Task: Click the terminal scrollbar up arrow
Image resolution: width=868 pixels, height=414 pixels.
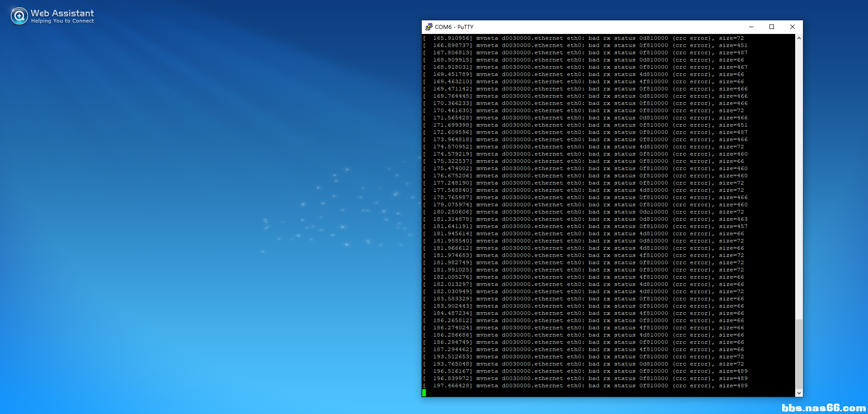Action: click(x=799, y=38)
